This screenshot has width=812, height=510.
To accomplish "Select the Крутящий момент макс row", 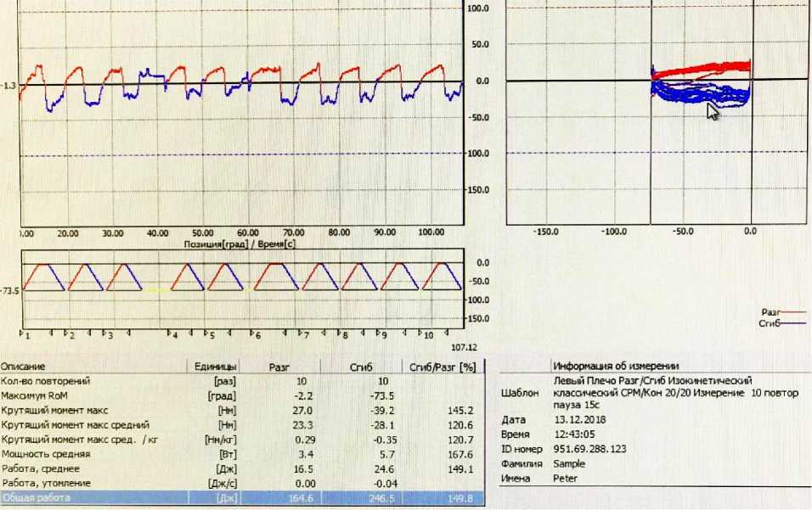I will pos(242,410).
